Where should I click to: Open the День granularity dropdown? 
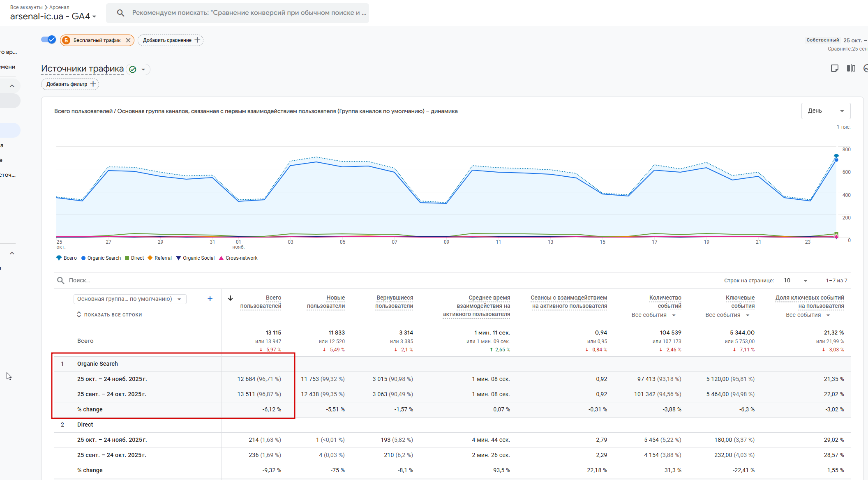click(x=825, y=111)
